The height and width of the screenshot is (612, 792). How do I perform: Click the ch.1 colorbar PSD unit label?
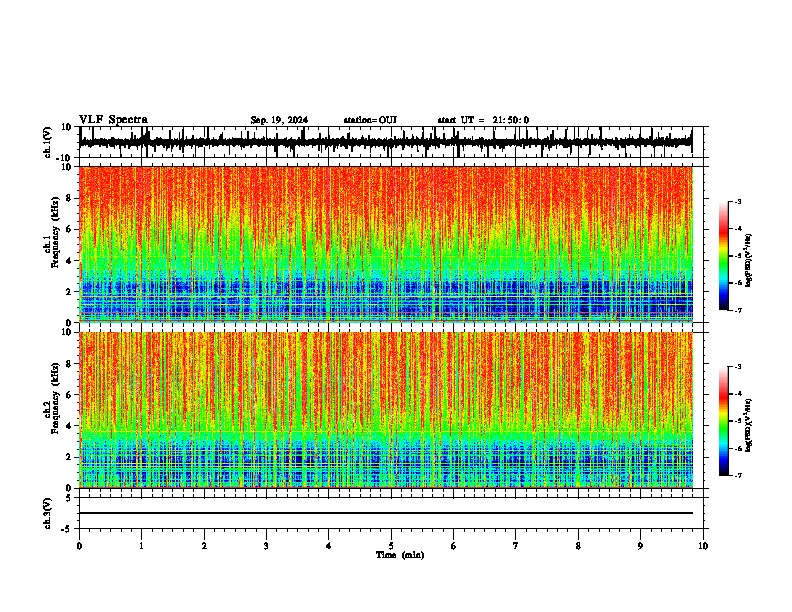point(749,261)
